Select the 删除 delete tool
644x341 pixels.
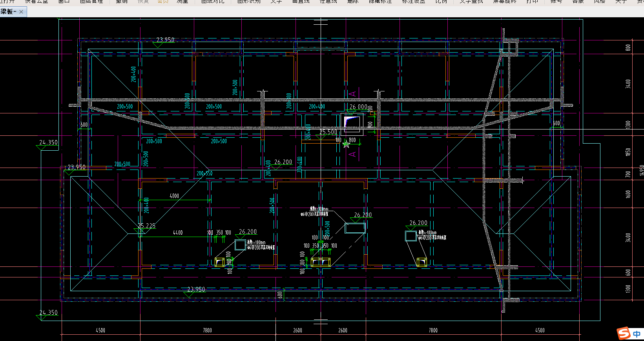pyautogui.click(x=353, y=2)
